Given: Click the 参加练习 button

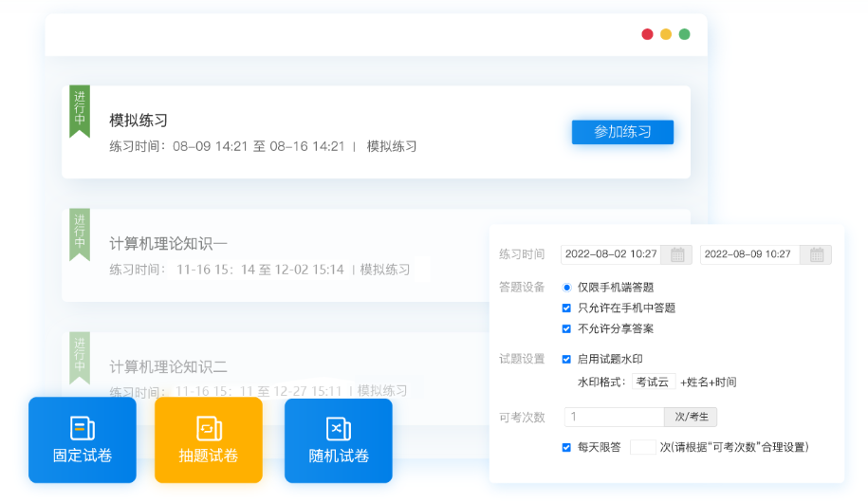Looking at the screenshot, I should click(622, 132).
